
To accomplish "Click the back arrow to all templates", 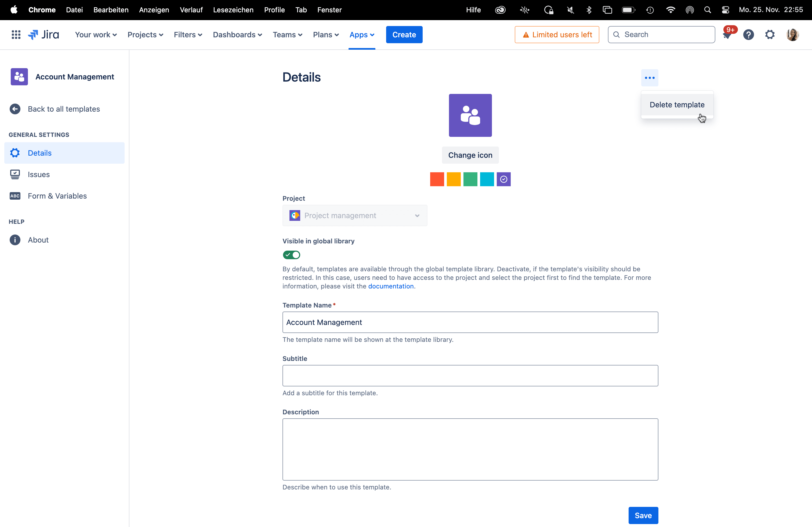I will pyautogui.click(x=15, y=109).
